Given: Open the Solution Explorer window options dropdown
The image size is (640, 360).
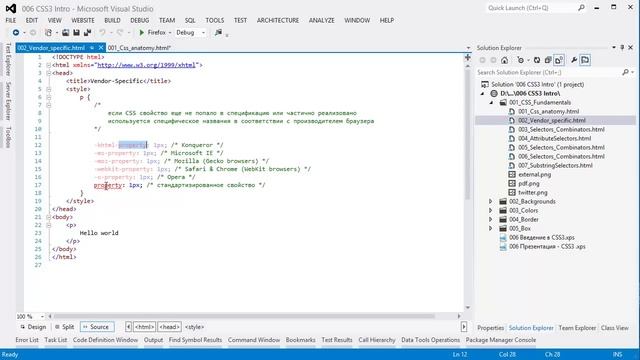Looking at the screenshot, I should (614, 48).
